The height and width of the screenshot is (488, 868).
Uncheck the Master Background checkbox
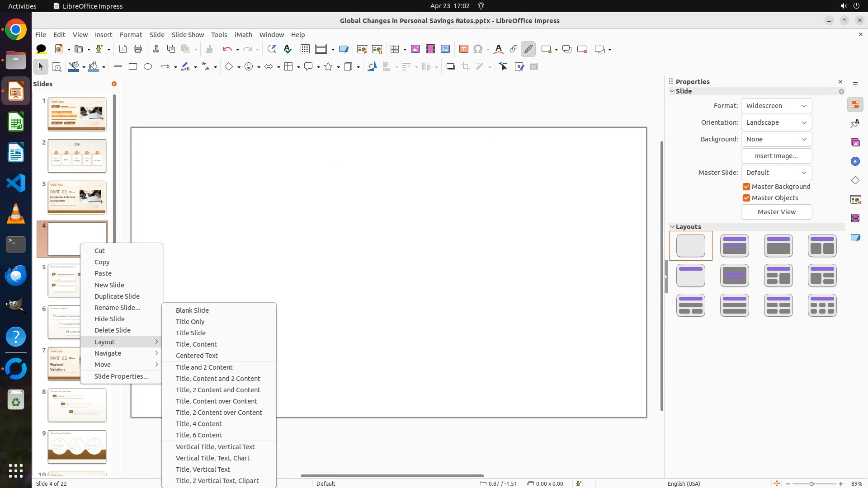click(746, 187)
